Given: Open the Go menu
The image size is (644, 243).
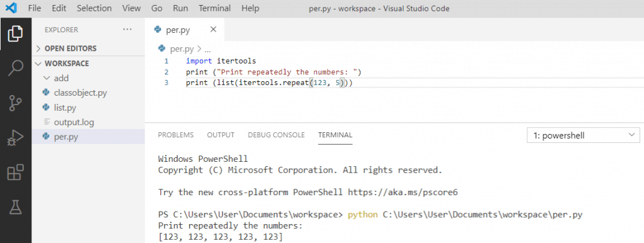Looking at the screenshot, I should 157,8.
